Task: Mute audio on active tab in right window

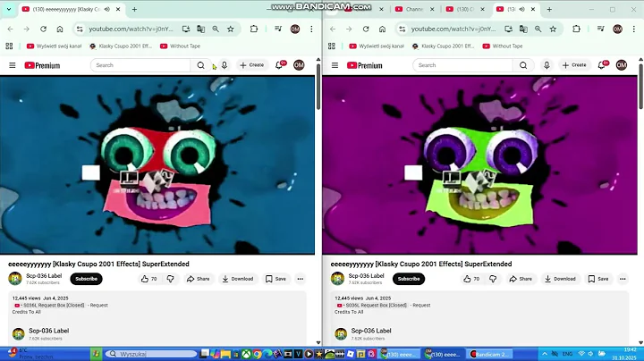Action: [x=521, y=9]
